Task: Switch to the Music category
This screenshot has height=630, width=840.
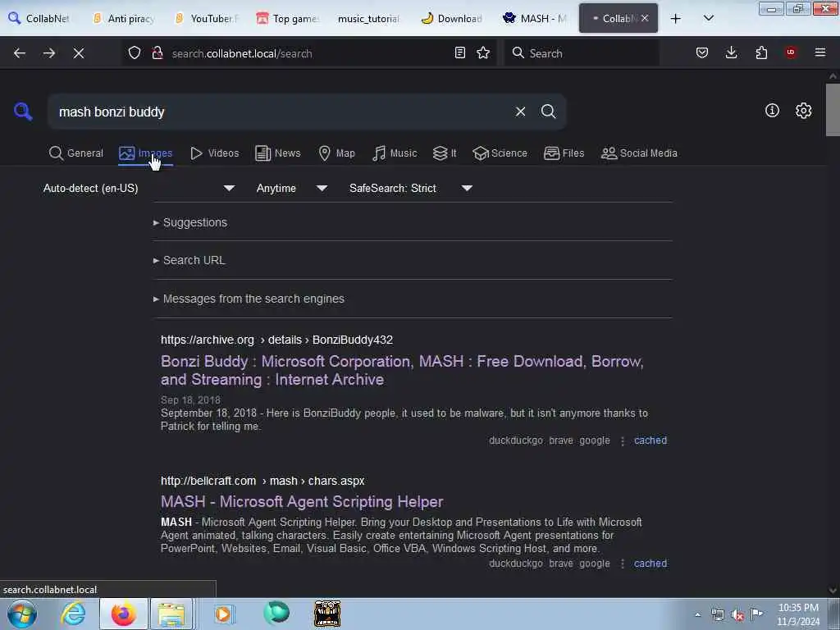Action: (395, 153)
